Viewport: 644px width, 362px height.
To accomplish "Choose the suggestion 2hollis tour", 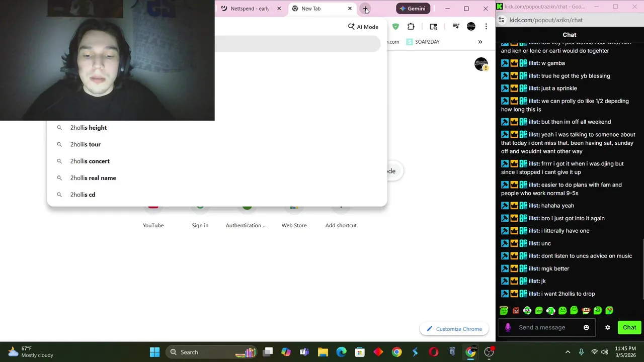I will [217, 144].
